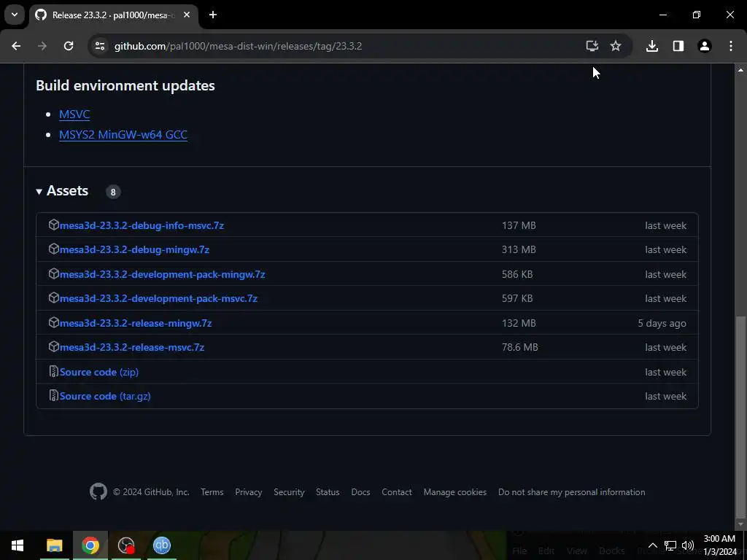Image resolution: width=747 pixels, height=560 pixels.
Task: Open qBittorrent from taskbar
Action: [161, 545]
